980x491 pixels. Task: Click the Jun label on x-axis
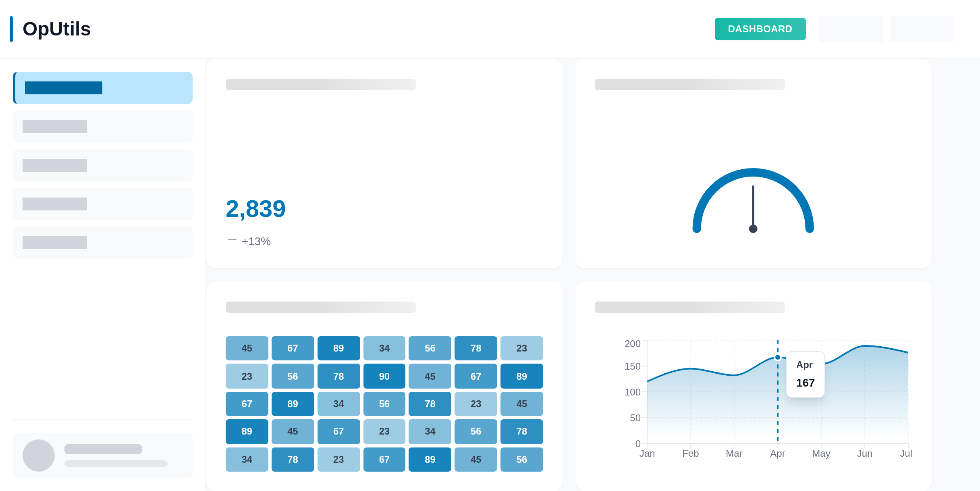(864, 454)
